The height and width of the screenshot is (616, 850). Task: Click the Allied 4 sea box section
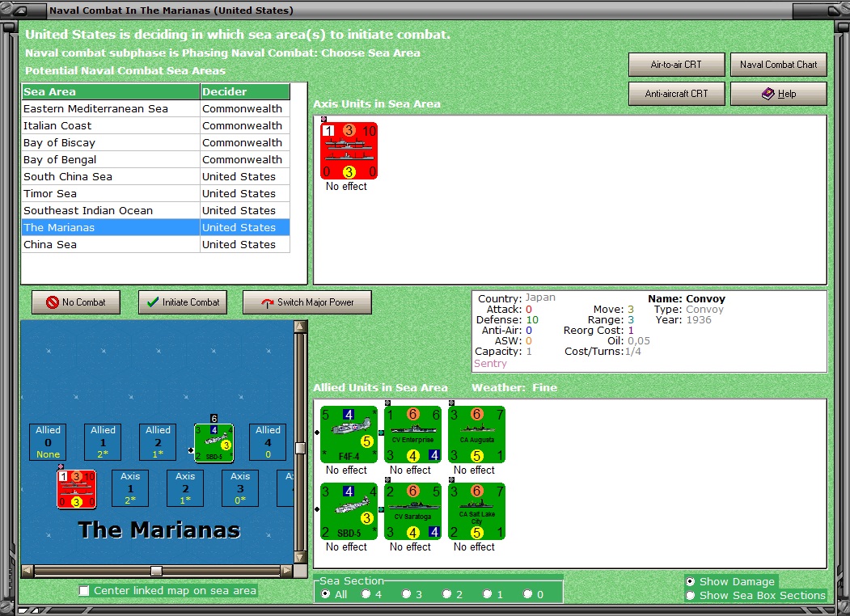(x=268, y=442)
